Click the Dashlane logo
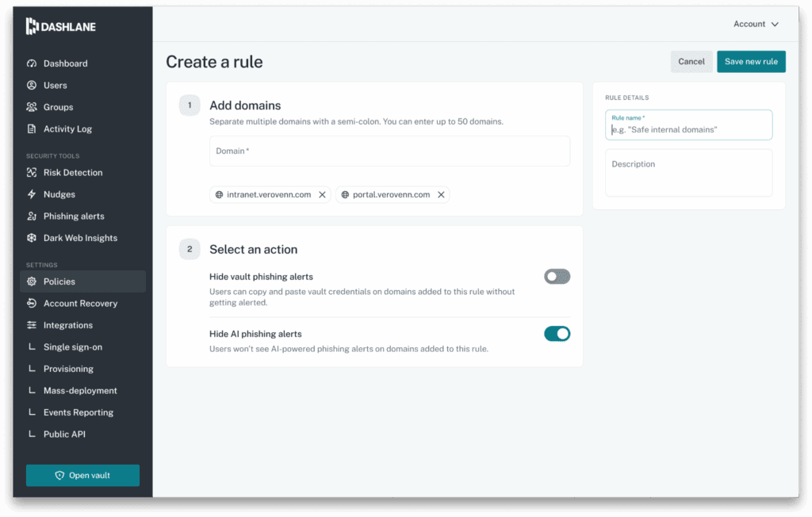Screen dimensions: 812x517 pos(61,26)
